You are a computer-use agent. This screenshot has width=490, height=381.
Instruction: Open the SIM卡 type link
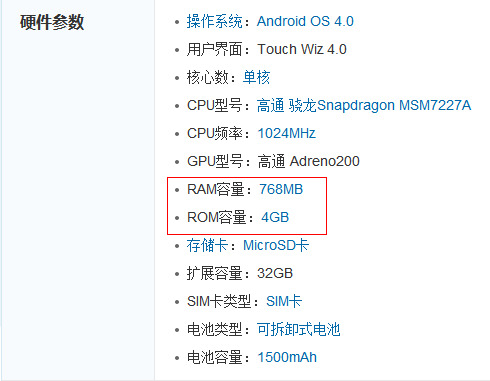click(x=284, y=301)
